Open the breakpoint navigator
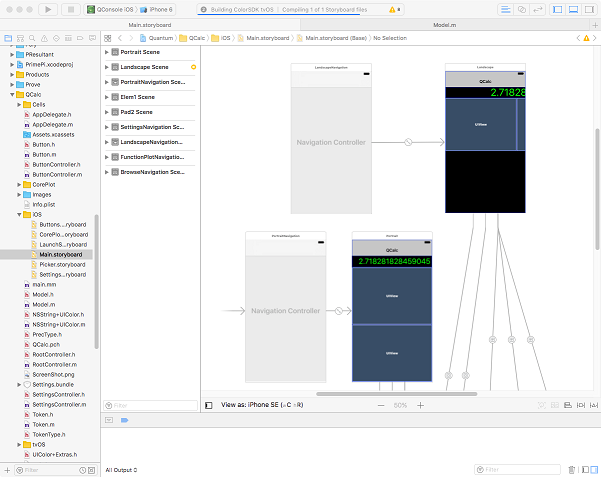The height and width of the screenshot is (477, 601). point(80,38)
